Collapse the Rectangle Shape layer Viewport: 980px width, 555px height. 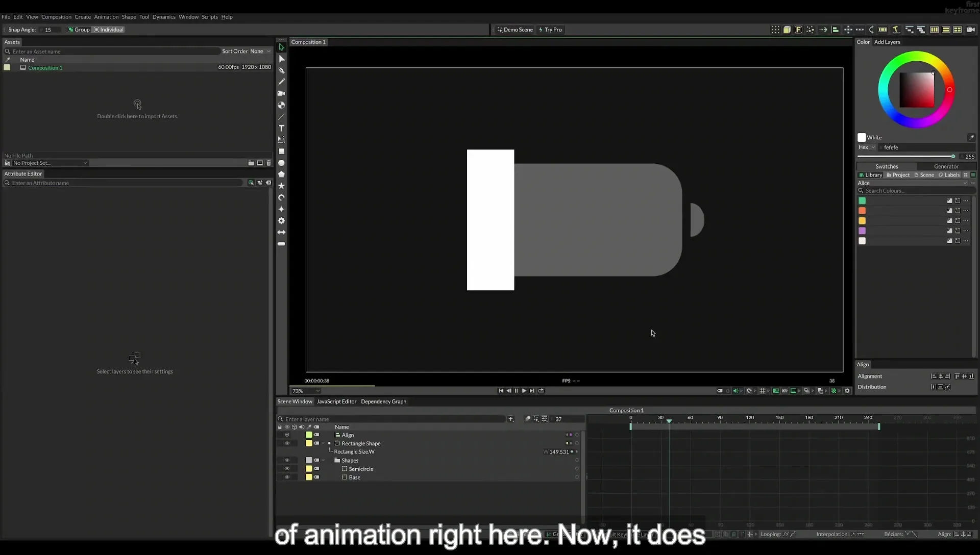pyautogui.click(x=323, y=444)
